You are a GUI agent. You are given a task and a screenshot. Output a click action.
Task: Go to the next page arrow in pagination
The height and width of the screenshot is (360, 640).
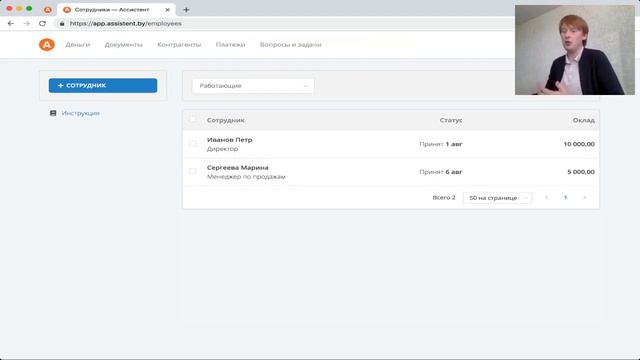point(584,198)
